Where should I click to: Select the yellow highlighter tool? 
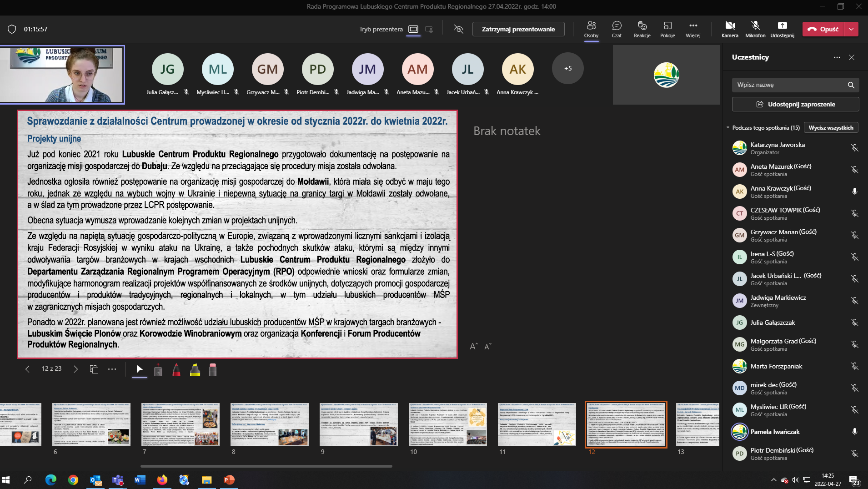tap(195, 370)
